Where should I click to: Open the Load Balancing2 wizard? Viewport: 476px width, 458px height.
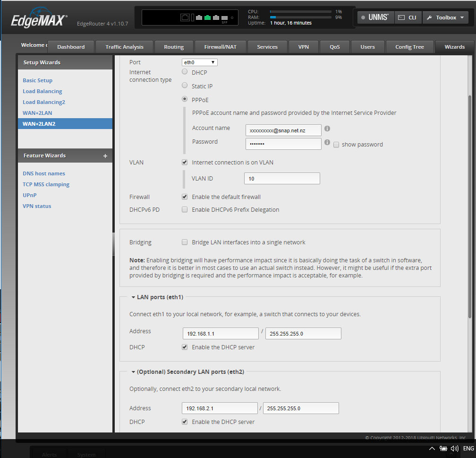point(44,102)
